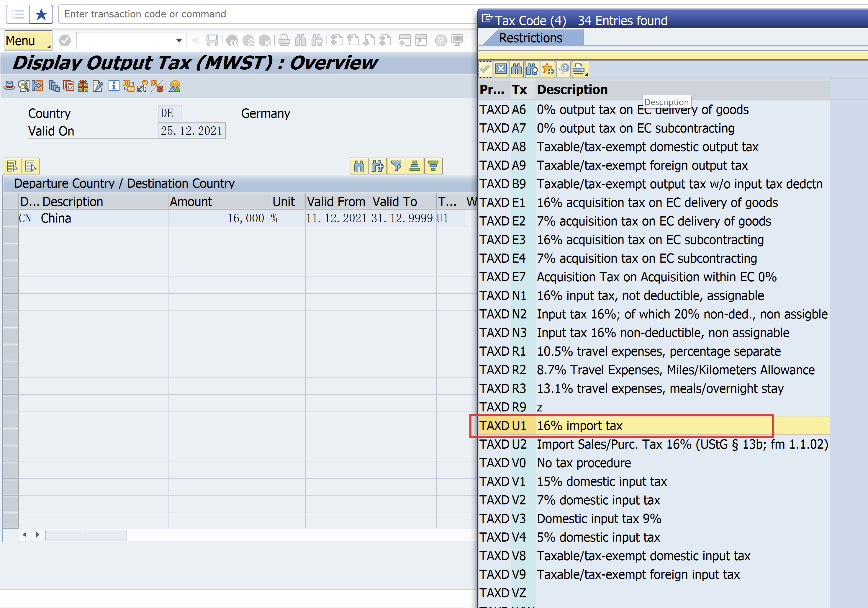Click the key additional data icon
Viewport: 868px width, 608px height.
click(143, 86)
